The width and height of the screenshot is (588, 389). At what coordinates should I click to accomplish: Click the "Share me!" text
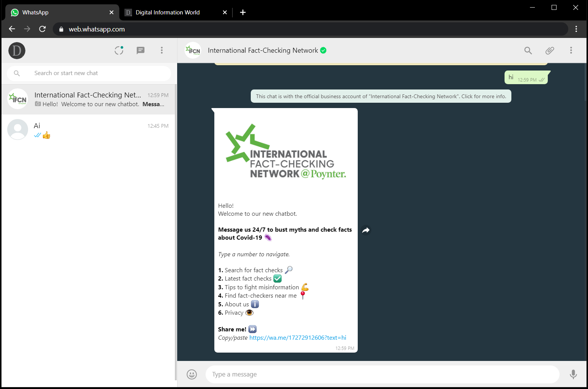tap(232, 329)
